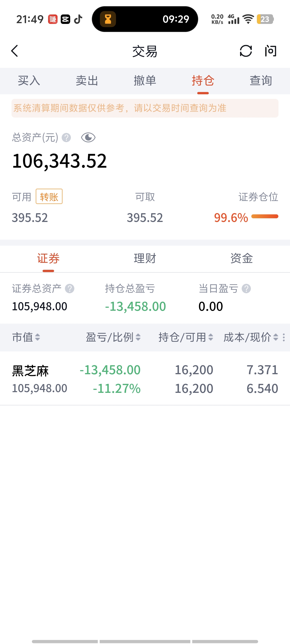Open the 问 help icon
This screenshot has height=644, width=290.
(271, 51)
